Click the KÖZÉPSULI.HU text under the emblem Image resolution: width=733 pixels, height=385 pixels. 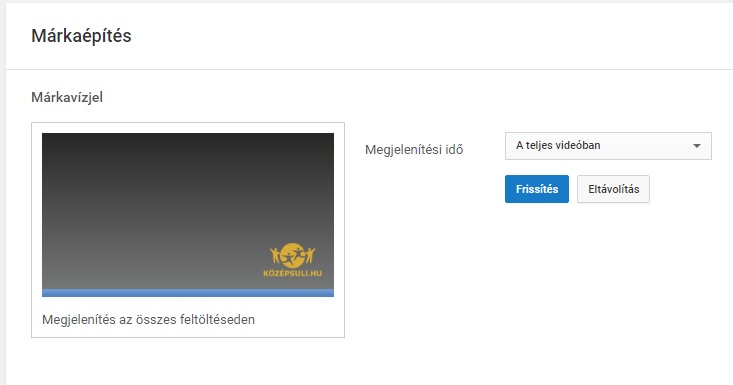pyautogui.click(x=293, y=273)
